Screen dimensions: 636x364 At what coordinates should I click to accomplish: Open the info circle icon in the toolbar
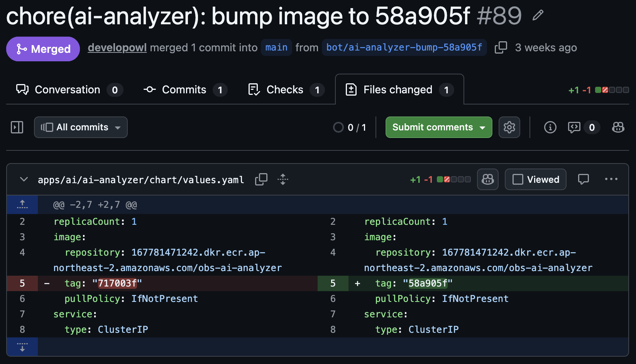550,127
